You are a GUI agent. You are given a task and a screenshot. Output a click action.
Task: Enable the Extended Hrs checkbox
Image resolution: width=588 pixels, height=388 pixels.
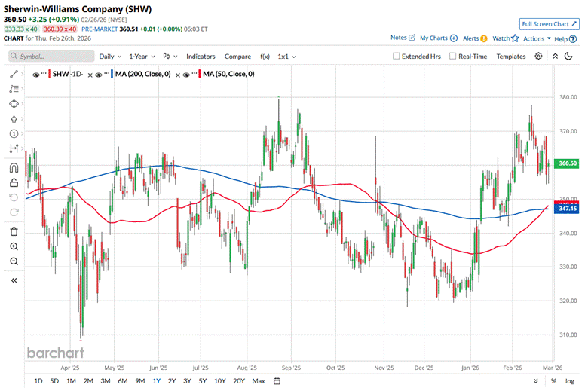(x=396, y=57)
